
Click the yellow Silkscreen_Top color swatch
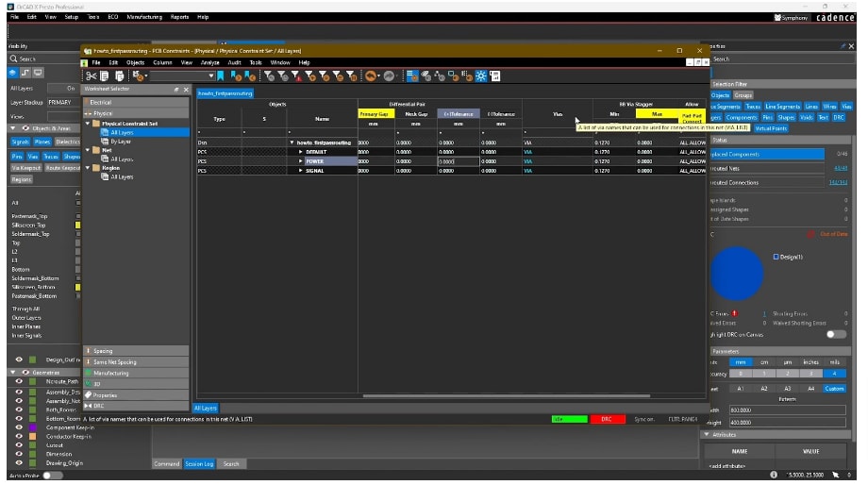[77, 226]
